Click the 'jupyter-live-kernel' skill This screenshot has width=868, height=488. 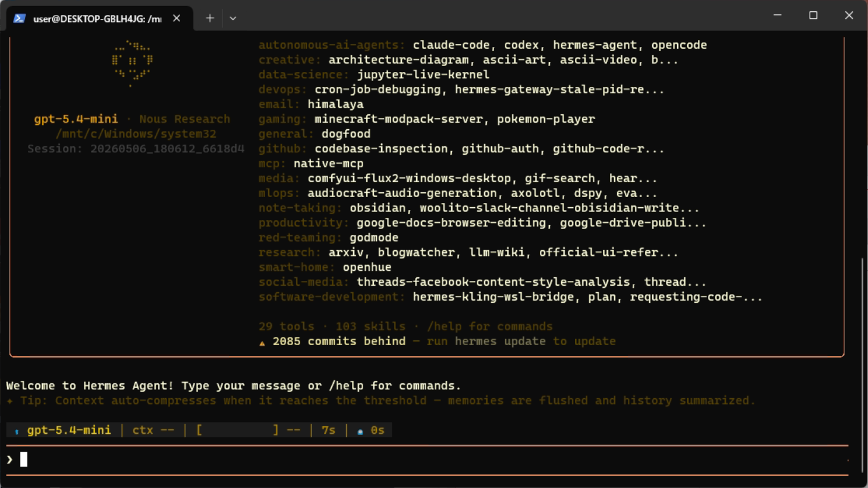423,75
